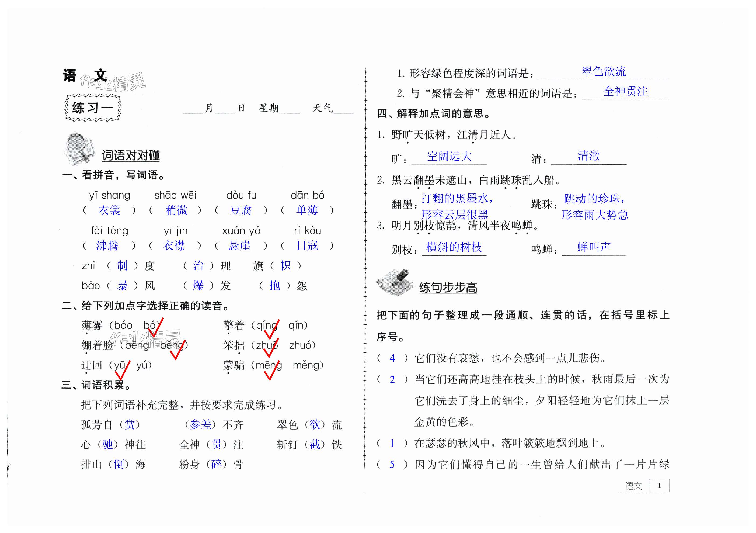Viewport: 756px width, 533px height.
Task: Click the answer 衣襟 under yī jīn
Action: pos(174,245)
